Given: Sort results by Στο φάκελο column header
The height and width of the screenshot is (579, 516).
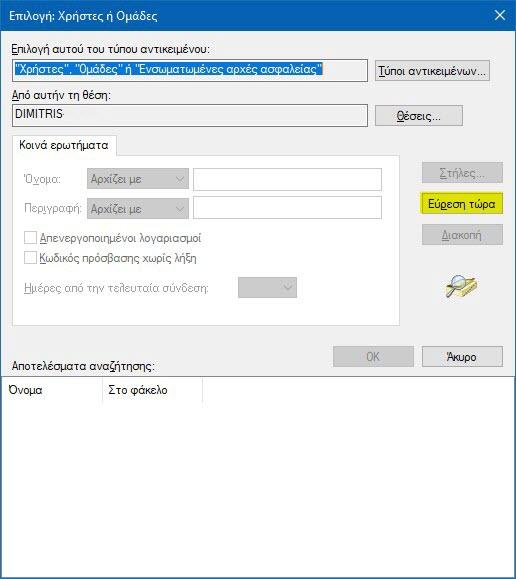Looking at the screenshot, I should coord(152,390).
